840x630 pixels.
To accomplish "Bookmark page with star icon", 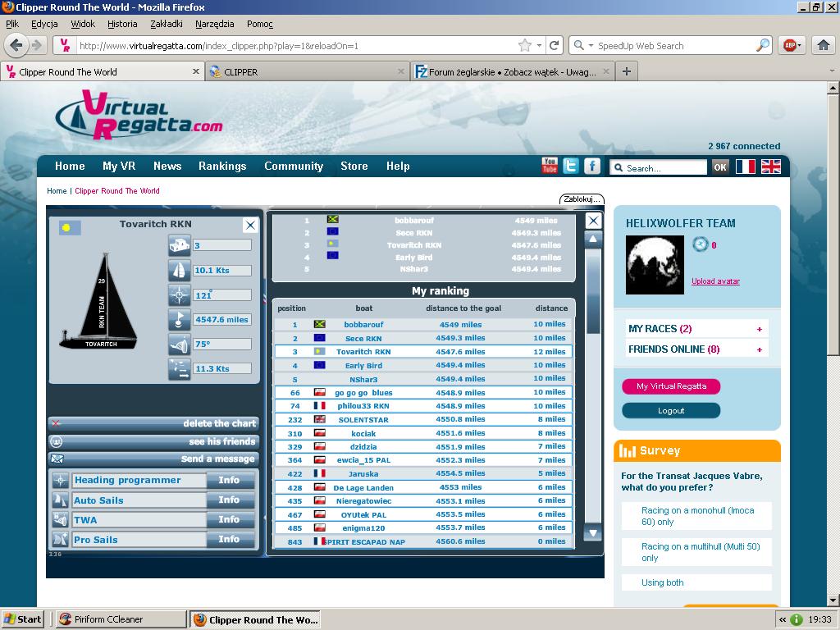I will point(524,46).
